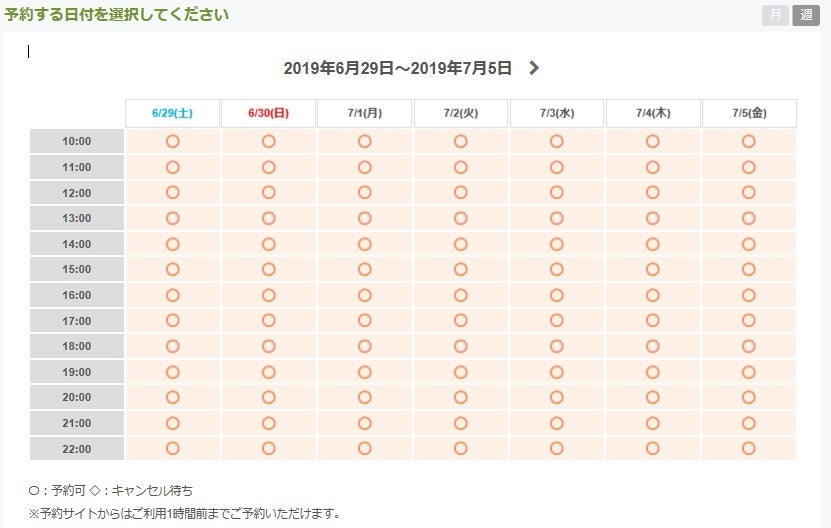831x528 pixels.
Task: Click the 6/29(土) column header
Action: 172,113
